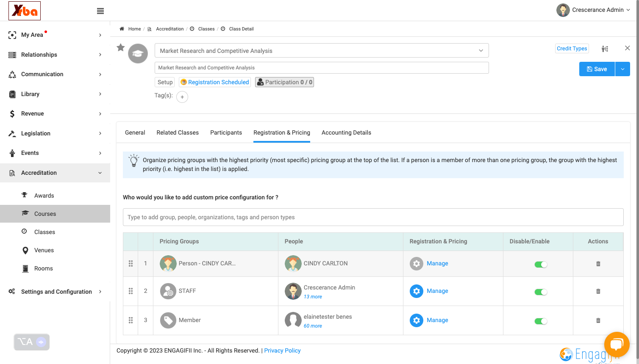
Task: Delete the CINDY CARLTON pricing group
Action: (598, 264)
